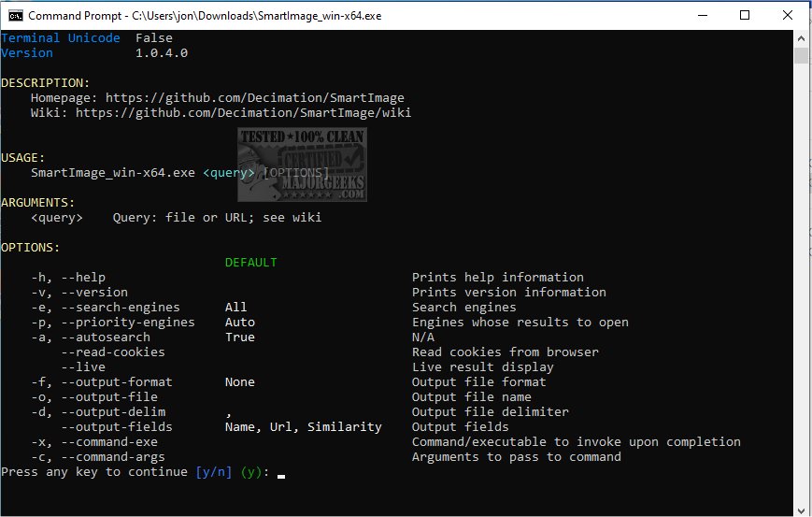Click the blinking cursor at prompt
The width and height of the screenshot is (812, 517).
click(280, 475)
